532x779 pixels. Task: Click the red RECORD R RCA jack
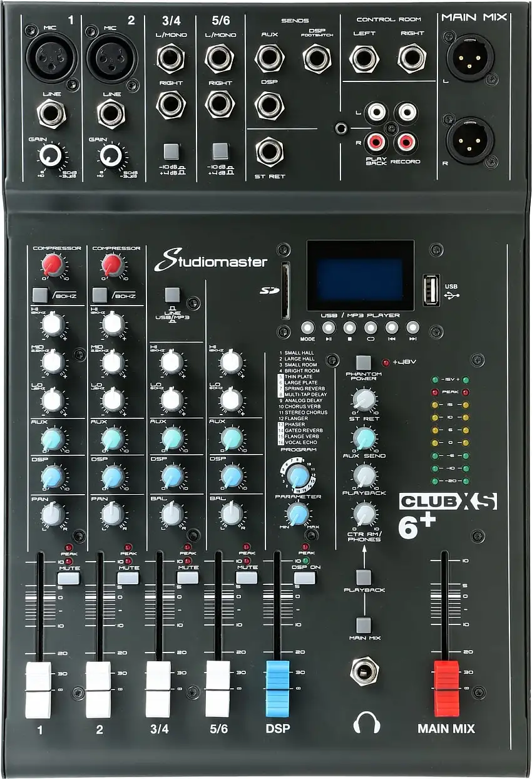click(405, 142)
